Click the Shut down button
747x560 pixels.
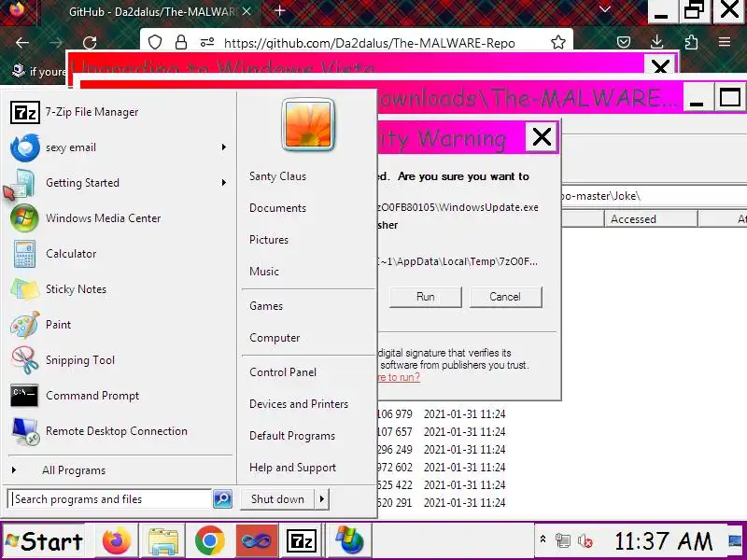[x=277, y=499]
